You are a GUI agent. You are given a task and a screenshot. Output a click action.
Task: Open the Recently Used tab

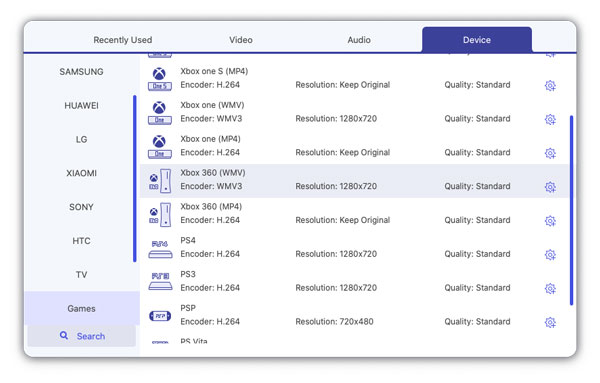(x=123, y=40)
